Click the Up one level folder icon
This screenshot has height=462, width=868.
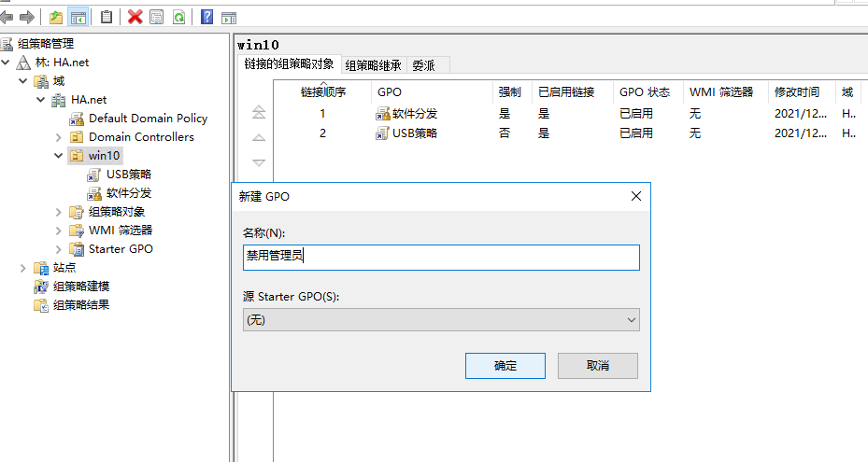(x=56, y=17)
